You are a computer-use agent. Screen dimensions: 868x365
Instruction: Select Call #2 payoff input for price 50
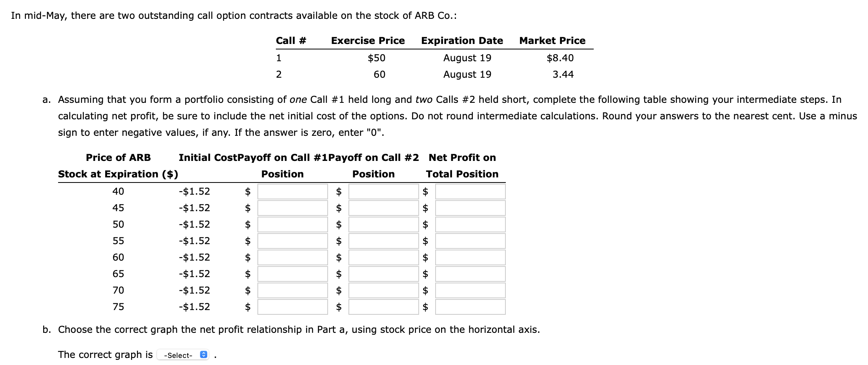point(383,224)
